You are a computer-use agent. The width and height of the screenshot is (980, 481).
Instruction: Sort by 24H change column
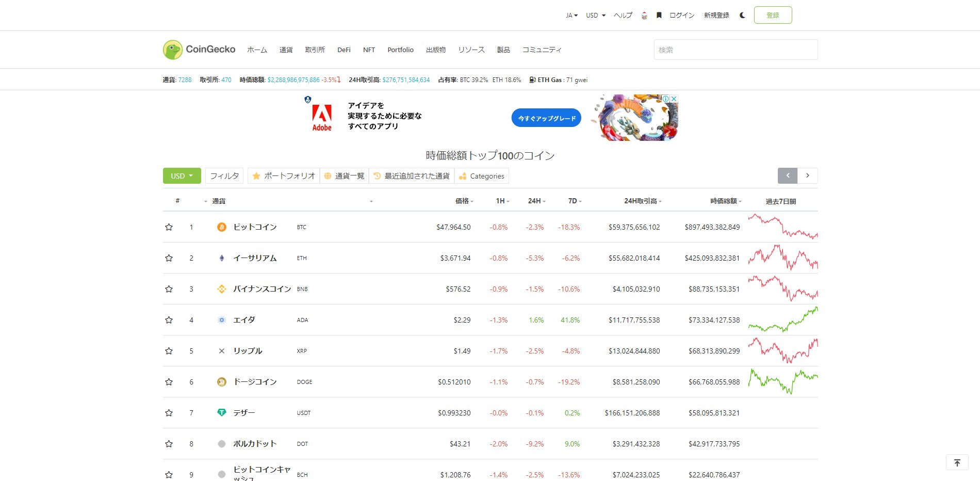(536, 201)
